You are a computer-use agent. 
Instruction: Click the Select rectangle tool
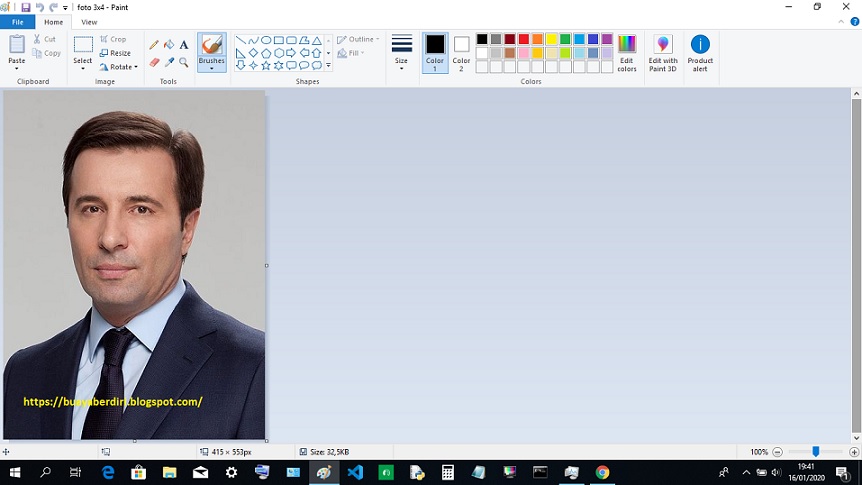83,45
